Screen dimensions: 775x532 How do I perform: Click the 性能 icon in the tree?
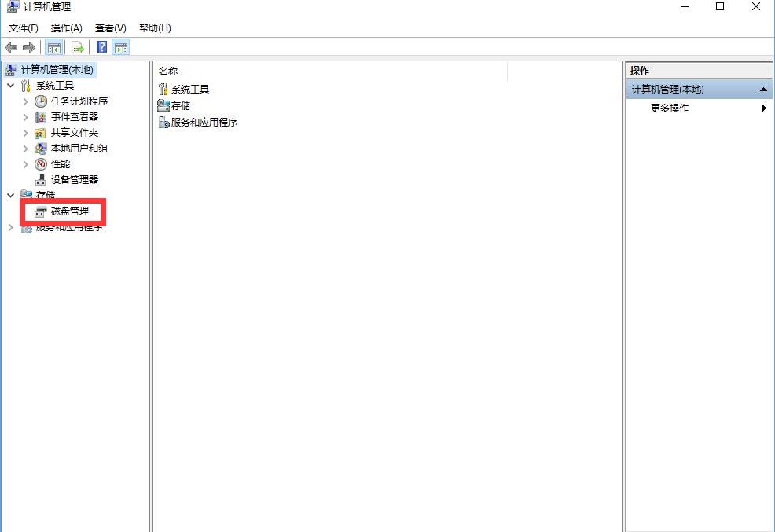tap(41, 164)
